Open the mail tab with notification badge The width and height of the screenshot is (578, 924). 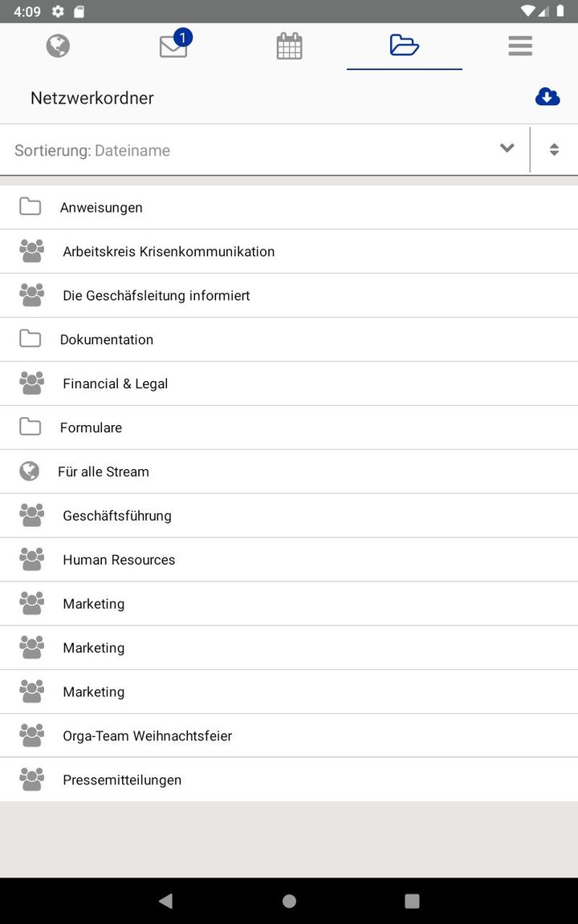[173, 46]
